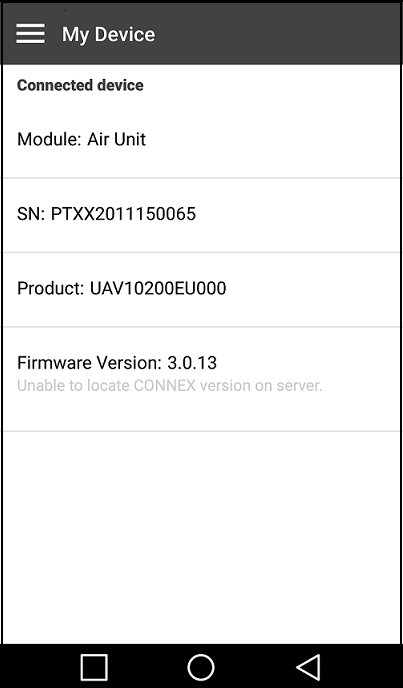The width and height of the screenshot is (403, 688).
Task: Click the Module: label text
Action: click(49, 139)
